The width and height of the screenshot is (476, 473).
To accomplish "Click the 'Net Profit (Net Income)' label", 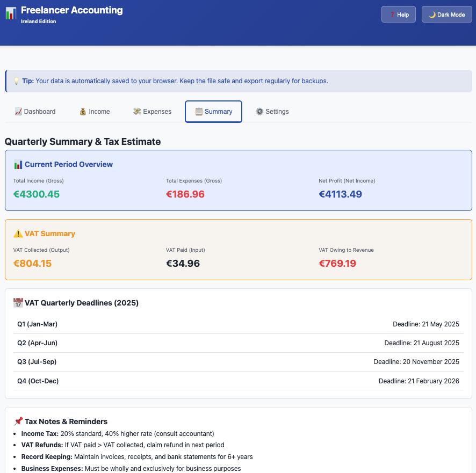I will (347, 181).
